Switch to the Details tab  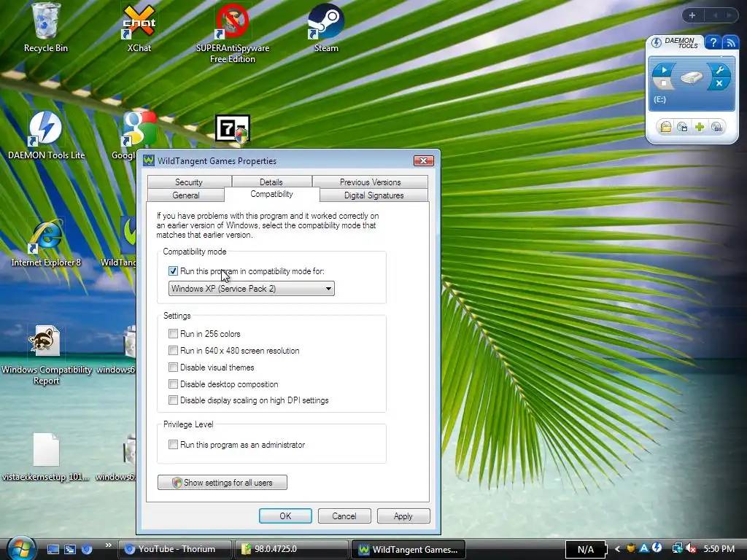point(271,182)
